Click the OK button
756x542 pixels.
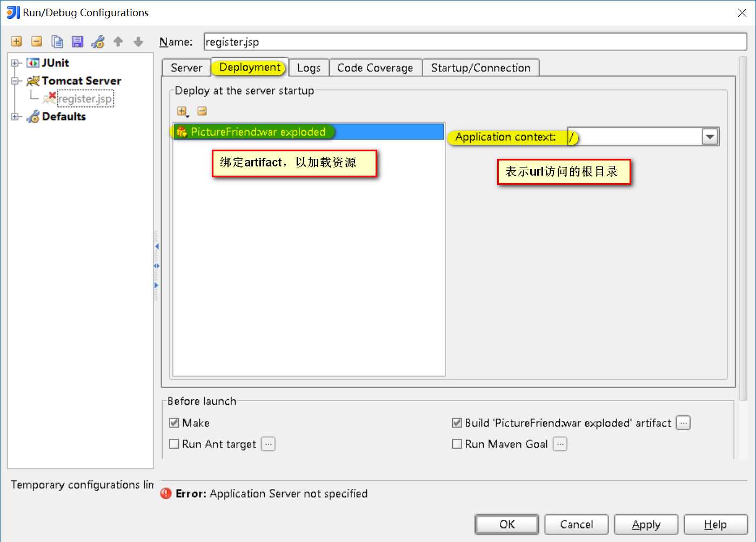click(507, 524)
